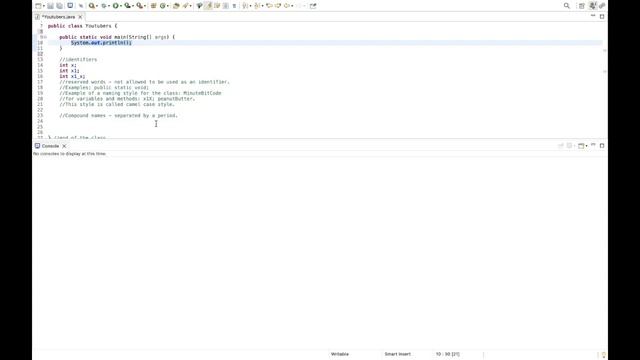Open the New Java Class dropdown arrow
This screenshot has width=640, height=360.
pyautogui.click(x=168, y=6)
